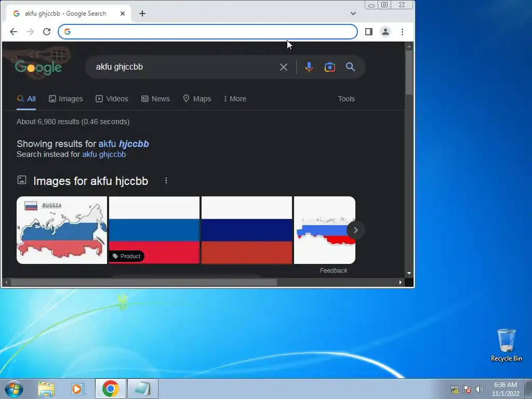Open the network tray icon
Image resolution: width=532 pixels, height=399 pixels.
[x=454, y=389]
